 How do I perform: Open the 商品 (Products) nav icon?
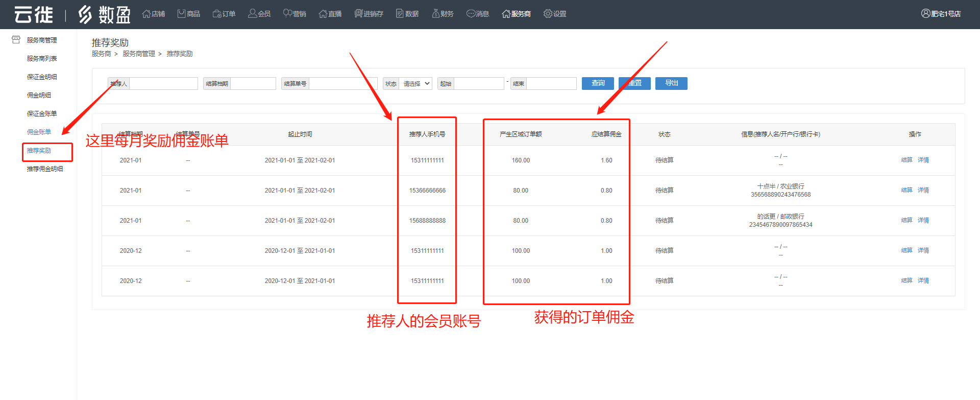point(181,14)
